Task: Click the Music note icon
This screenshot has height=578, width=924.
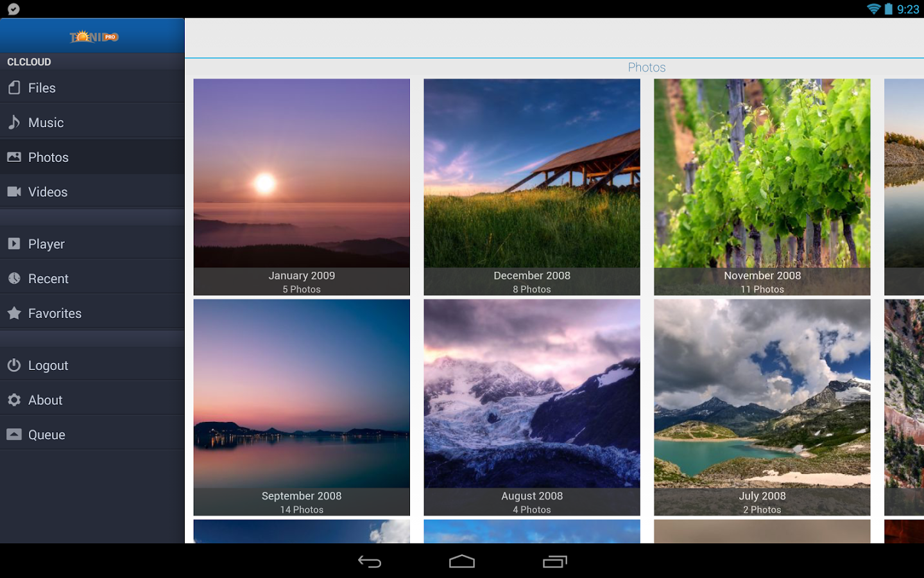Action: (x=14, y=122)
